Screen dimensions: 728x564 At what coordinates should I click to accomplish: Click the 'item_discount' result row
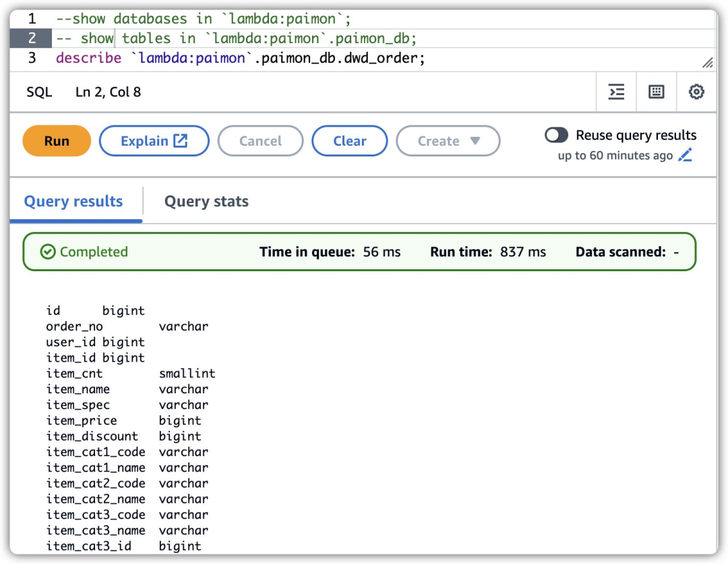tap(123, 436)
